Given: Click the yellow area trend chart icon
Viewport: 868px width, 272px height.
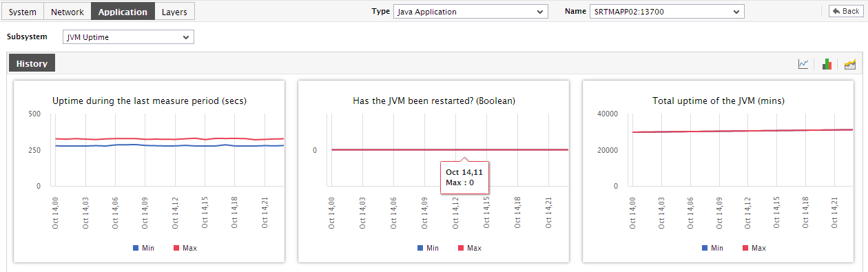Looking at the screenshot, I should click(x=850, y=64).
